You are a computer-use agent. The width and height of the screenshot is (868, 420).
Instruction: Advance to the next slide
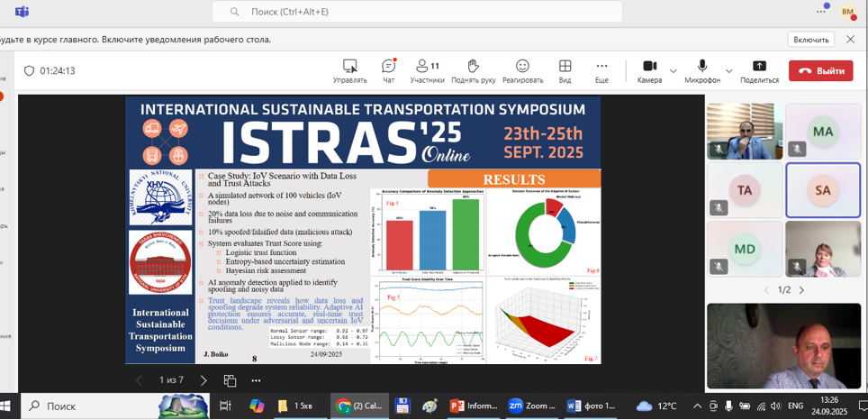pos(203,380)
